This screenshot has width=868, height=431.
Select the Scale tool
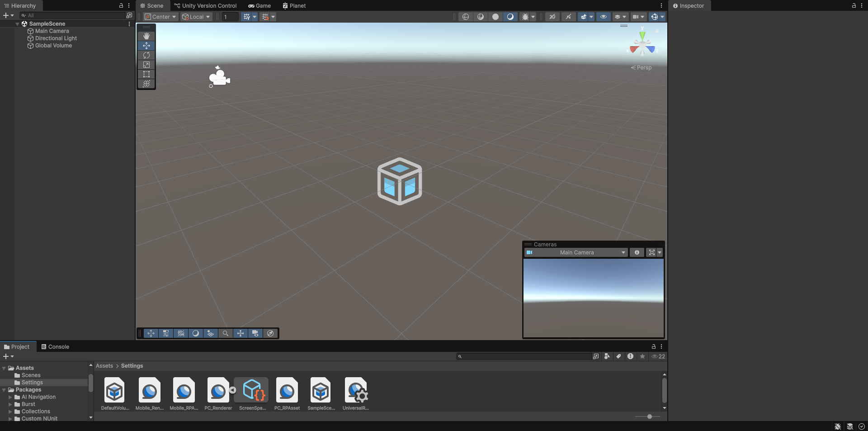[146, 65]
